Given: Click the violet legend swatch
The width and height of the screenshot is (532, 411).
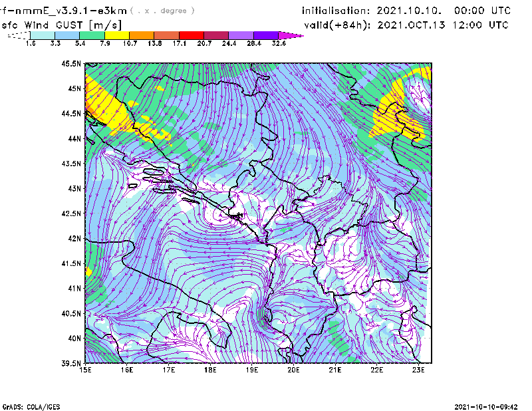Looking at the screenshot, I should pyautogui.click(x=265, y=35).
